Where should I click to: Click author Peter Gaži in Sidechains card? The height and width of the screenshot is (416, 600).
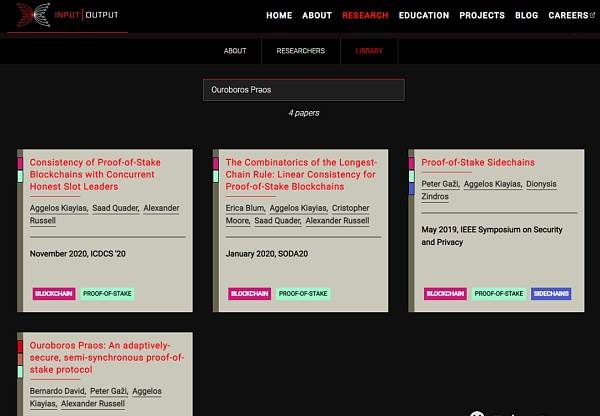440,184
